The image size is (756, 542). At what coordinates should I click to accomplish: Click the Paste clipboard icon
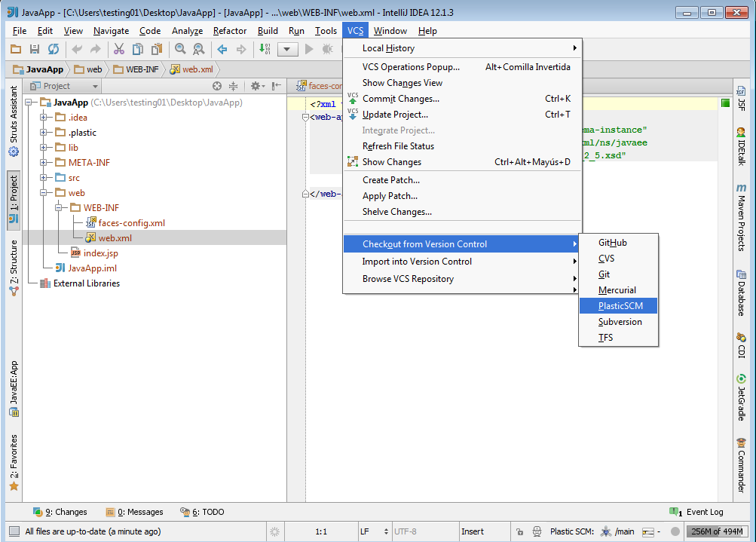coord(157,49)
